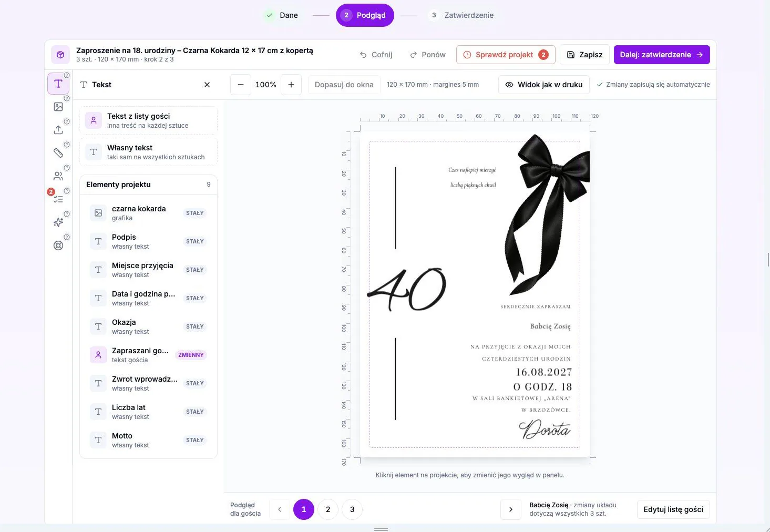Select the Text tool in the sidebar

coord(58,84)
